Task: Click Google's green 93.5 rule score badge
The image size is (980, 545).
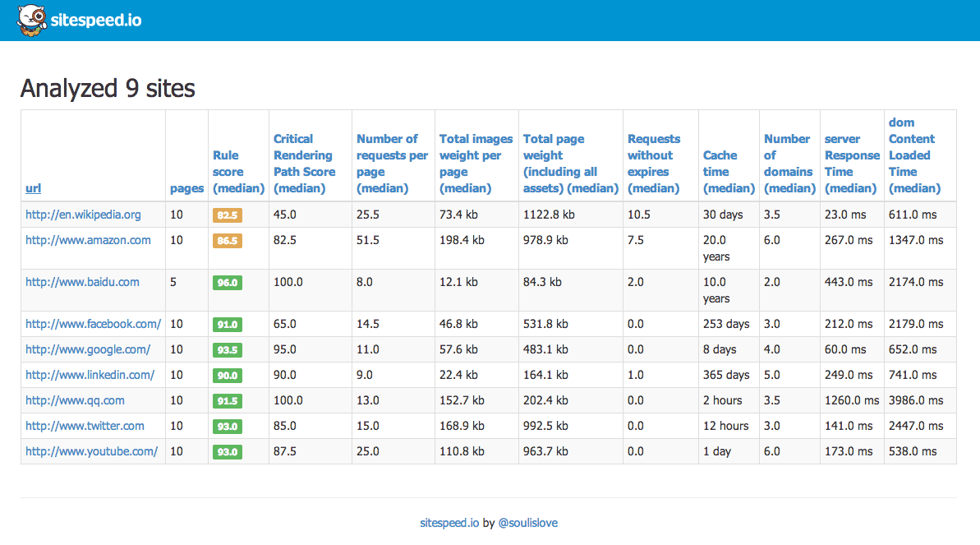Action: point(228,350)
